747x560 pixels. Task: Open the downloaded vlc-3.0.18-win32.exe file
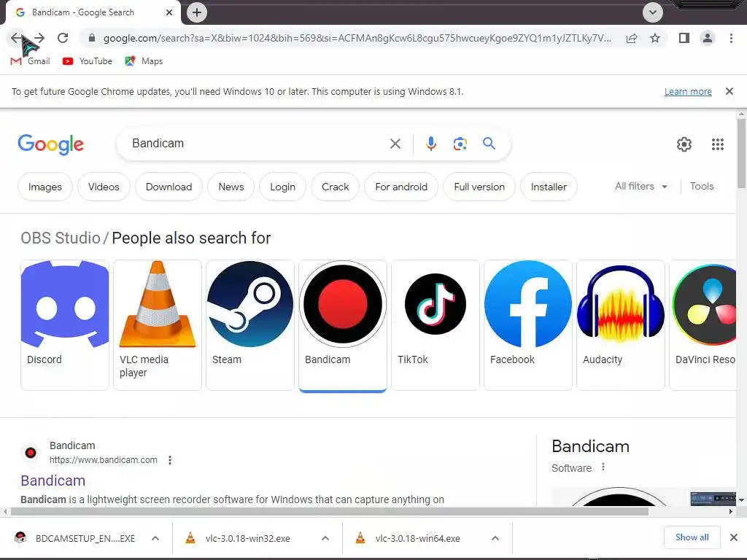[239, 538]
